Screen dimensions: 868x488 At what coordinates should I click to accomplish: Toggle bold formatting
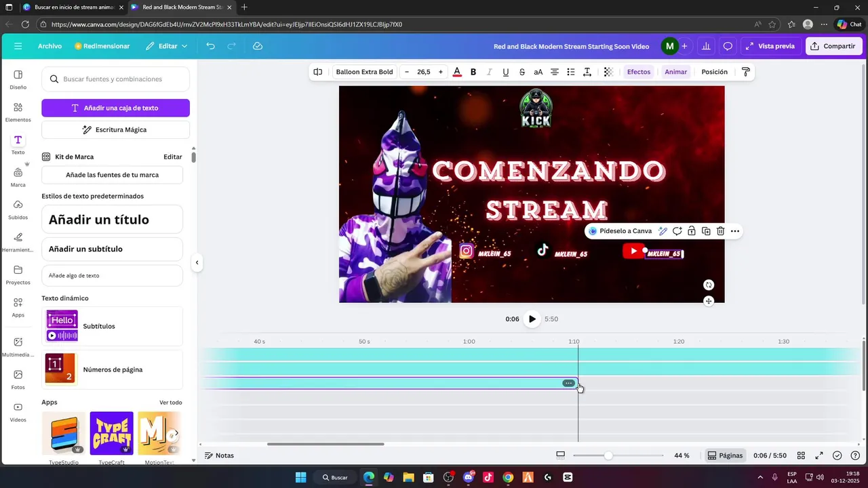coord(473,72)
